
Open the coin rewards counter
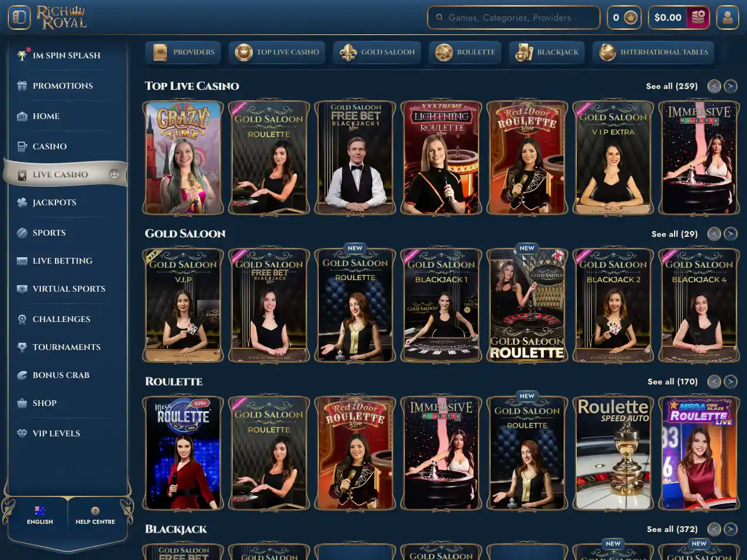coord(624,17)
